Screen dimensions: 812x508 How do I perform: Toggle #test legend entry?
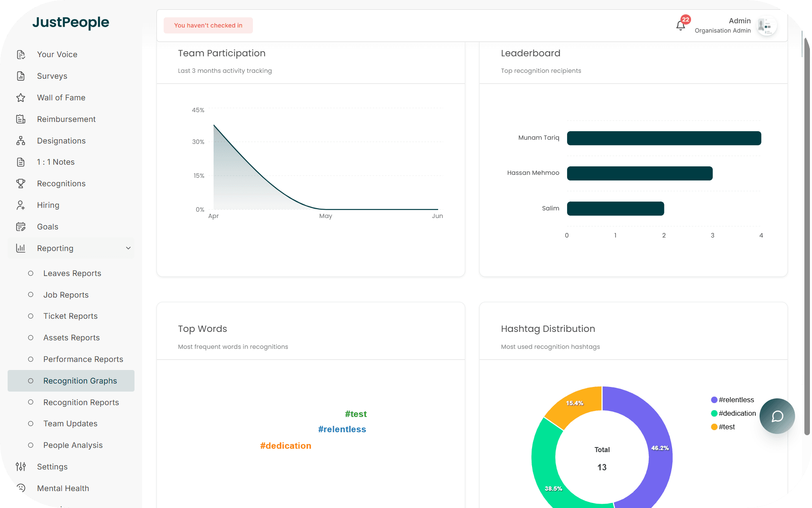[x=723, y=427]
